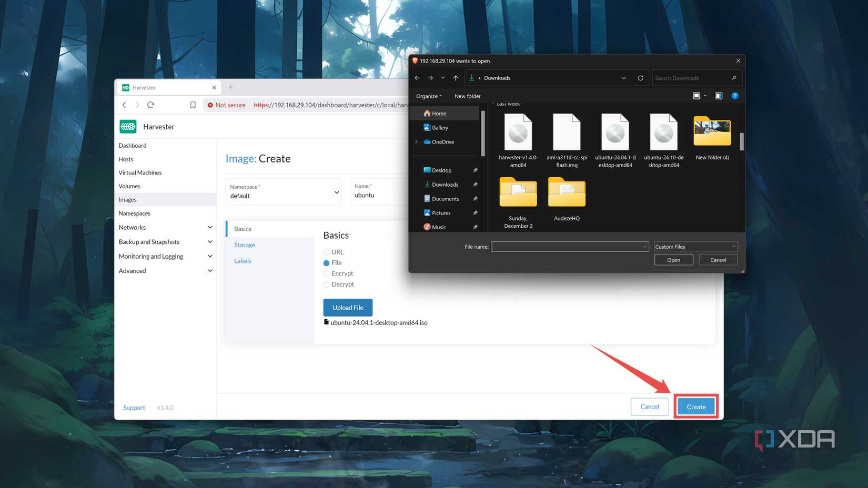The width and height of the screenshot is (868, 488).
Task: Select the Sunday, December 2 folder
Action: pos(518,202)
